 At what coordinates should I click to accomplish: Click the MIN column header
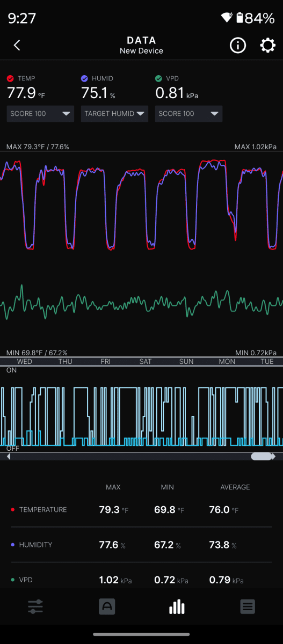point(167,487)
